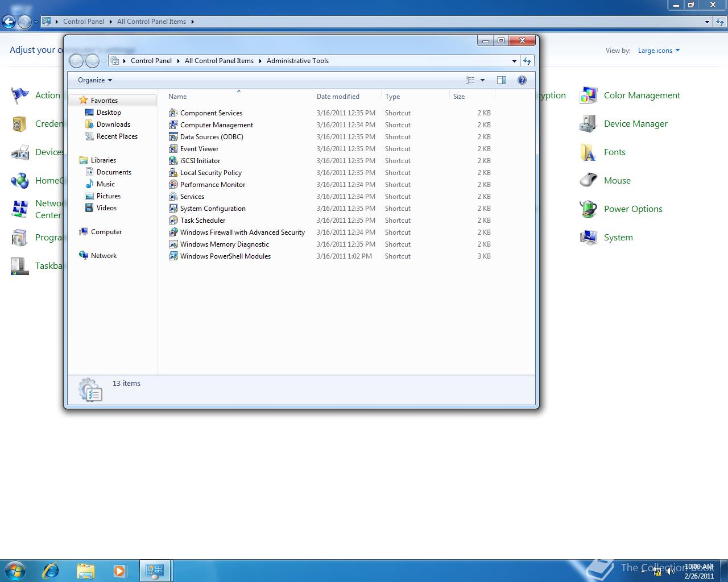
Task: Sort by the Type column header
Action: click(415, 97)
